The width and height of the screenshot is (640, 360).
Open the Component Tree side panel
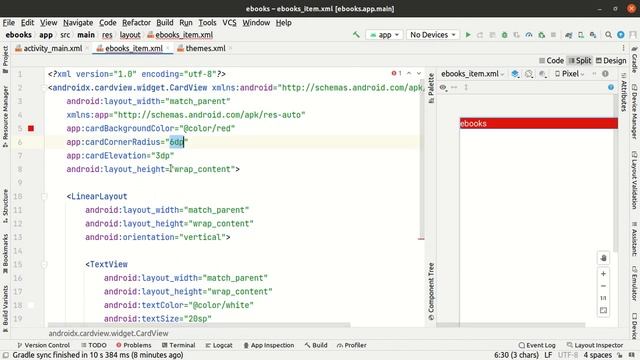[x=431, y=291]
